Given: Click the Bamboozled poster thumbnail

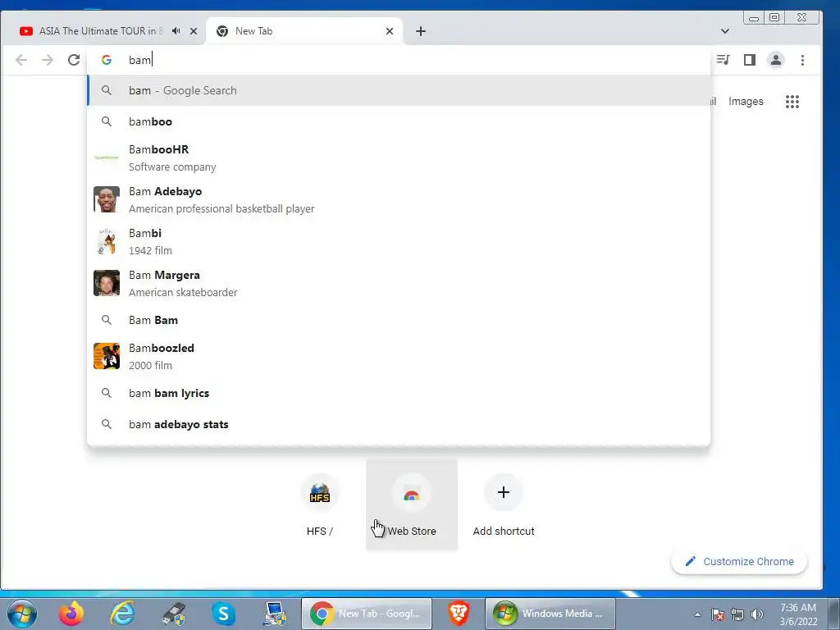Looking at the screenshot, I should click(x=107, y=356).
